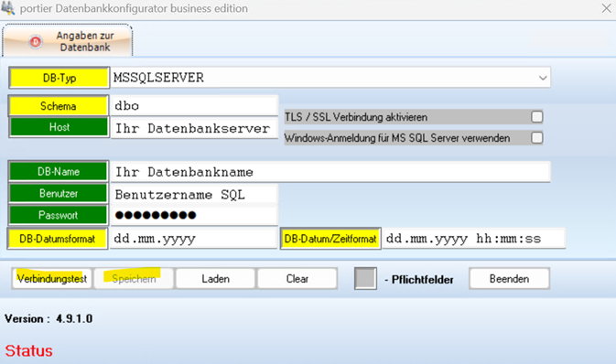
Task: Open the Angaben zur Datenbank tab
Action: (x=68, y=41)
